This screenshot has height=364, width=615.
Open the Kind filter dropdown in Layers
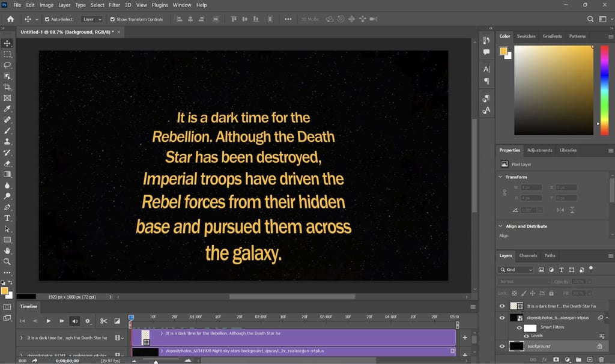click(x=516, y=270)
